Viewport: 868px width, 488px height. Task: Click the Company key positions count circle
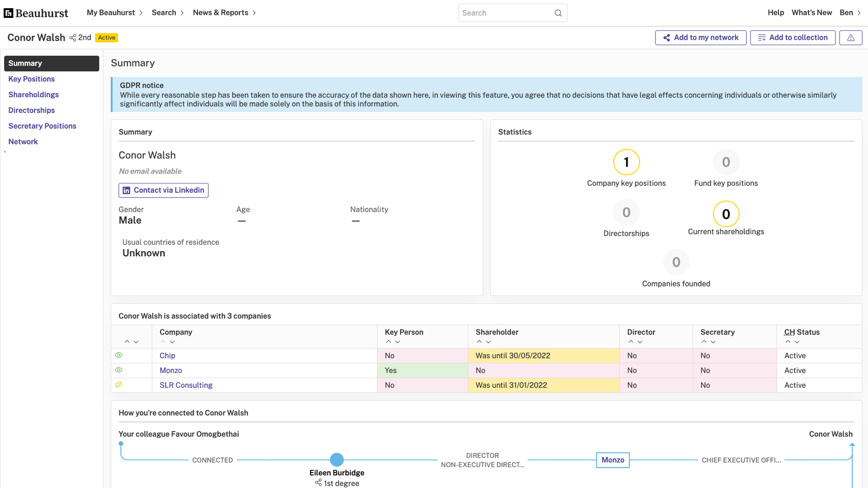tap(626, 162)
